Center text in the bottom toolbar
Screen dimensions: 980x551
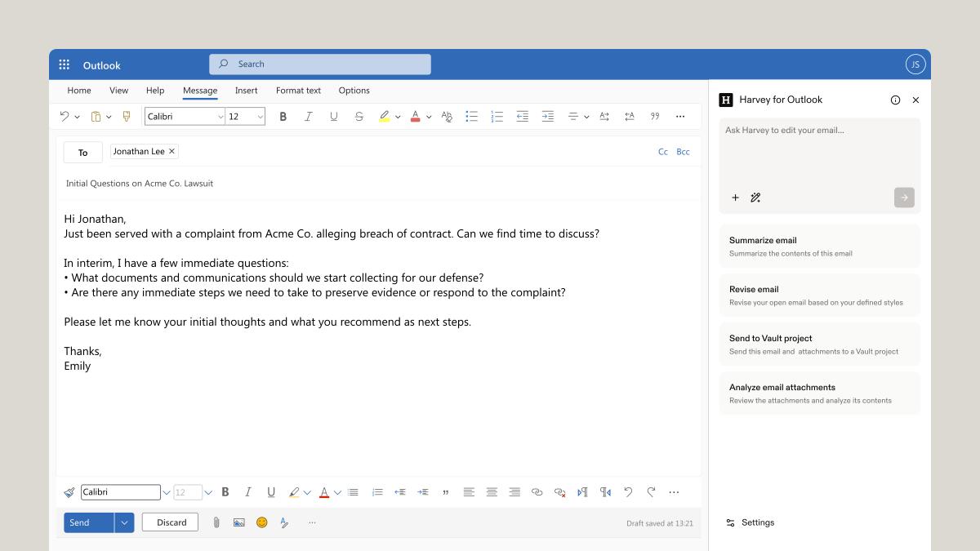pyautogui.click(x=492, y=492)
